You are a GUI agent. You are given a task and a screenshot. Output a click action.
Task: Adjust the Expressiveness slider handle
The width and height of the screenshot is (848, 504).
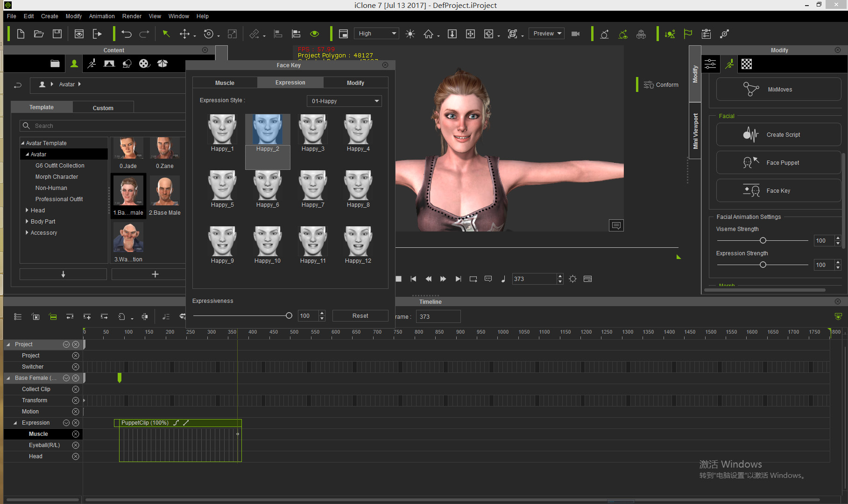pyautogui.click(x=289, y=316)
